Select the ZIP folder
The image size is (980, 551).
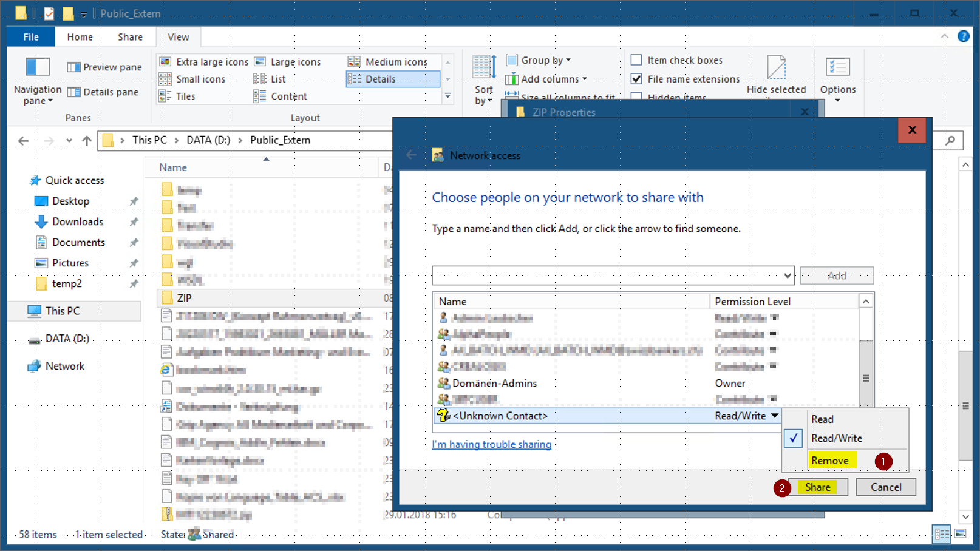[x=184, y=298]
